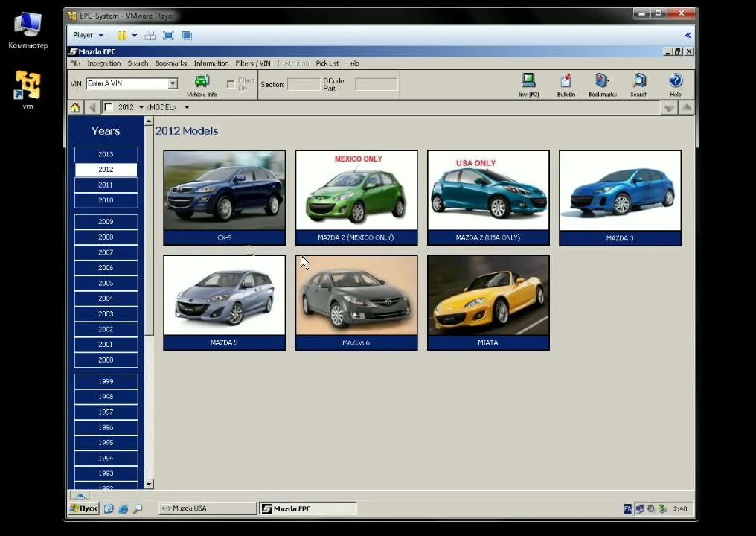756x536 pixels.
Task: Click the panel collapse arrow below Years
Action: coord(80,495)
